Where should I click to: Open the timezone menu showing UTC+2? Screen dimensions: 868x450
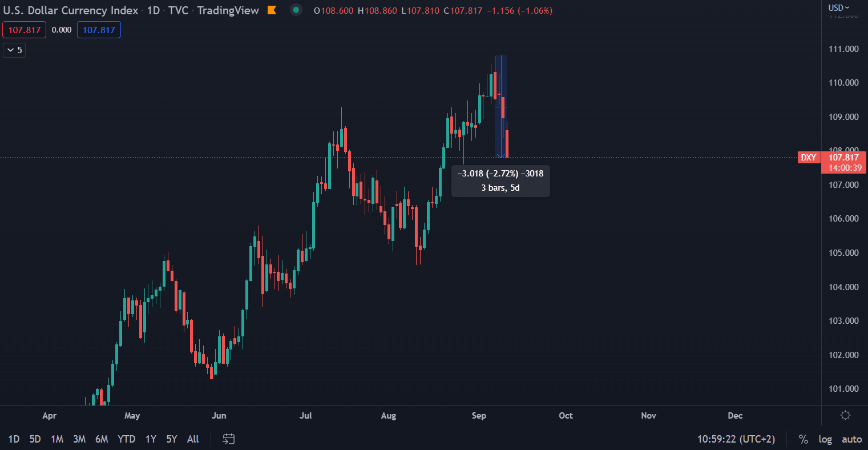736,439
